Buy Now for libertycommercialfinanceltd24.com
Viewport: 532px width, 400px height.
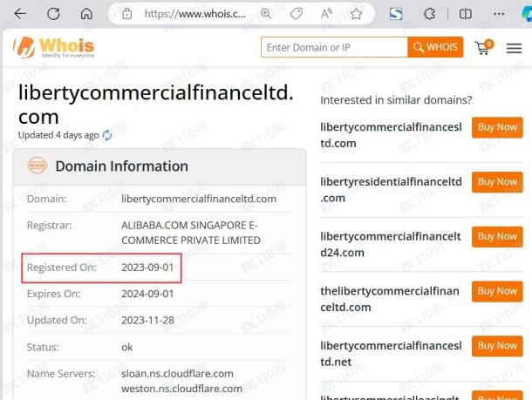point(497,237)
